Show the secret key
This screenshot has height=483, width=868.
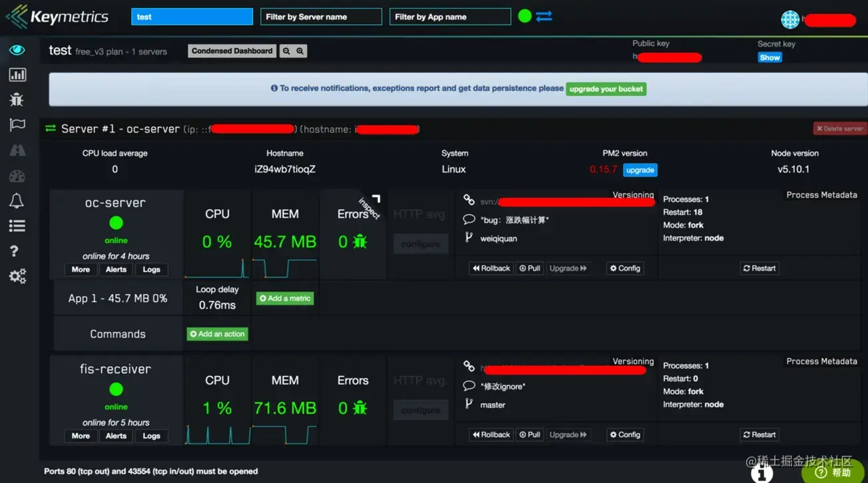point(769,57)
